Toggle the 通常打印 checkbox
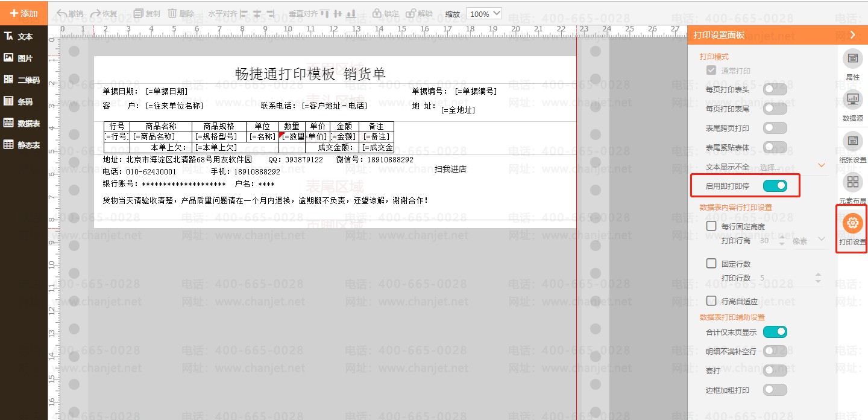 (711, 71)
